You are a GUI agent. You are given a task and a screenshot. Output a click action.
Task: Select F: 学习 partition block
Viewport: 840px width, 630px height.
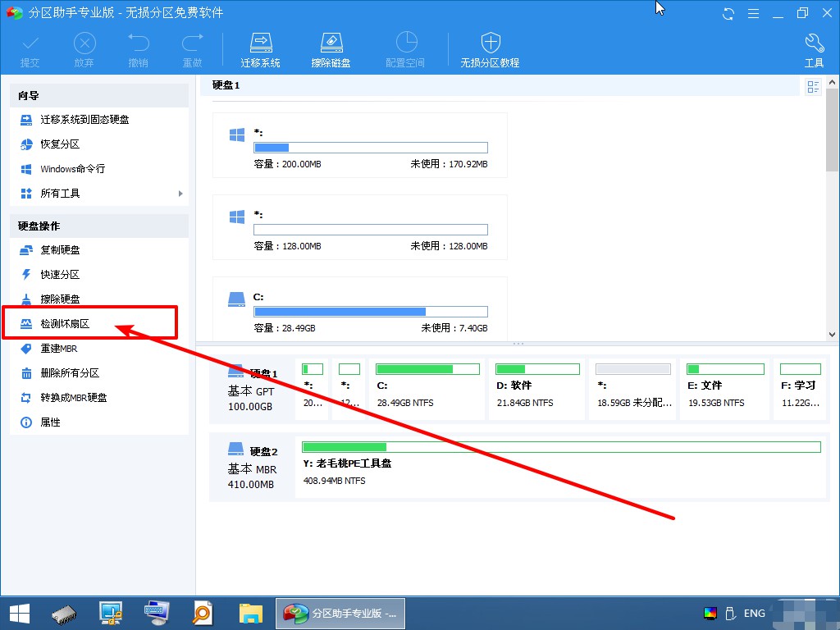click(801, 389)
